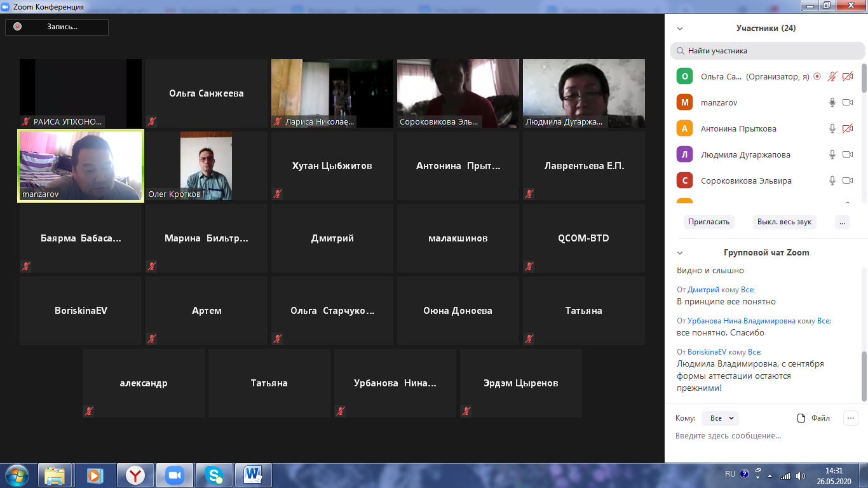868x488 pixels.
Task: Toggle the organizer's muted microphone icon
Action: coord(832,76)
